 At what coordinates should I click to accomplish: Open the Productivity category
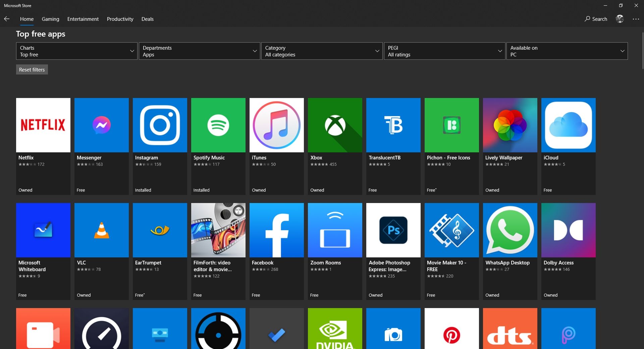(x=120, y=19)
